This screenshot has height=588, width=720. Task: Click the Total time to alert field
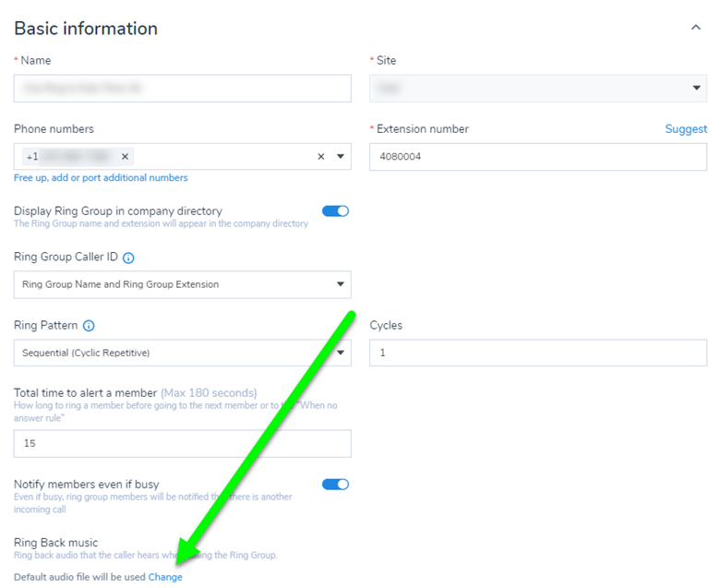click(x=182, y=444)
